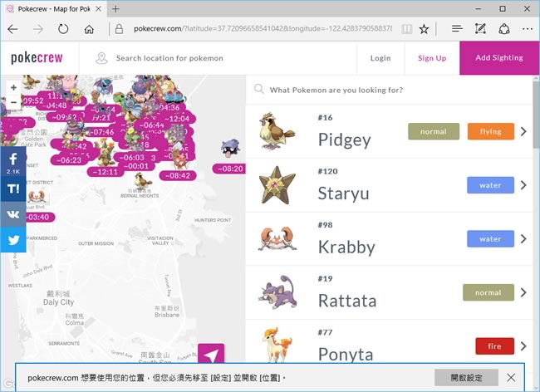Click the pokecrew logo

point(37,58)
